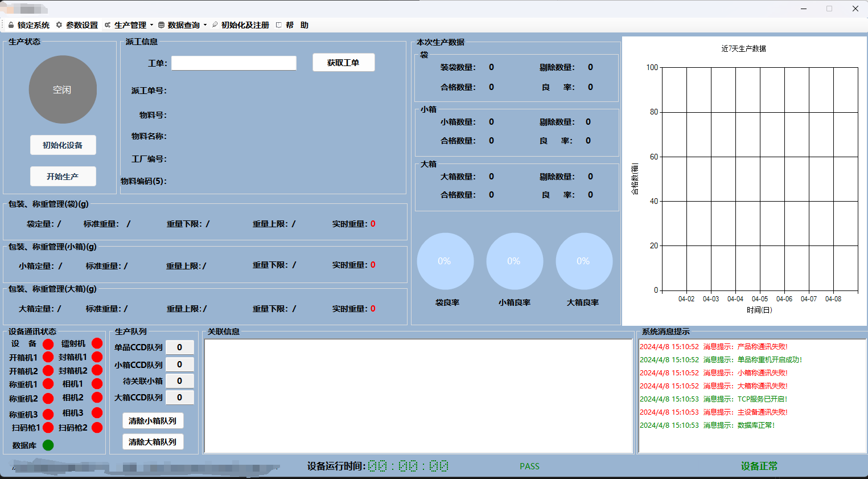The image size is (868, 479).
Task: Click the red status light for 相机3
Action: [x=97, y=413]
